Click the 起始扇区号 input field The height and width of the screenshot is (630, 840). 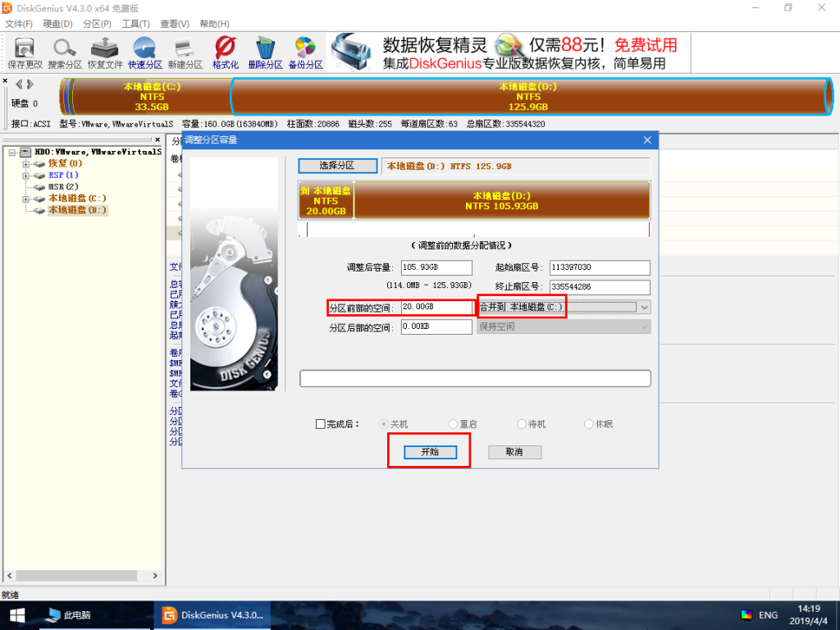tap(599, 267)
